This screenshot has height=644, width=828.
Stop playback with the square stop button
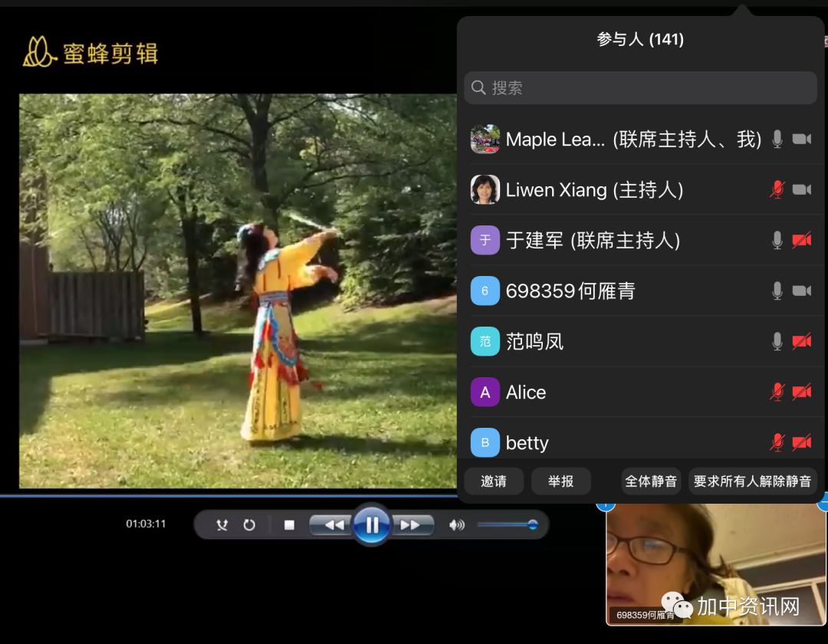(289, 525)
